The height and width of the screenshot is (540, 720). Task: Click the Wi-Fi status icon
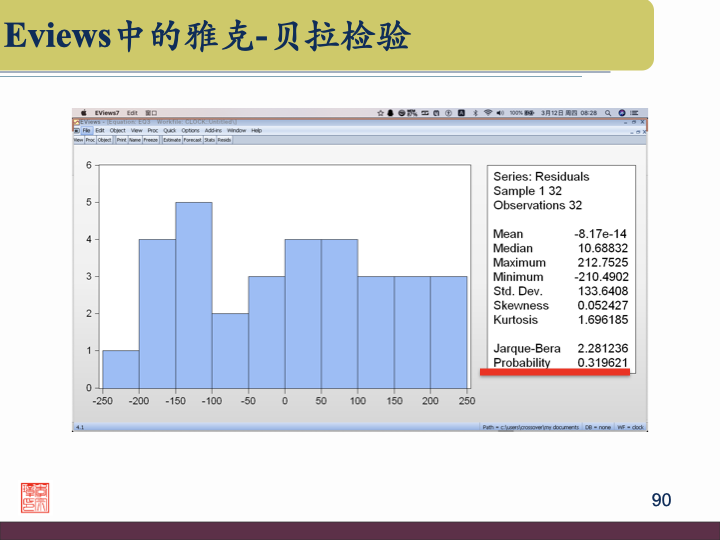pos(488,113)
